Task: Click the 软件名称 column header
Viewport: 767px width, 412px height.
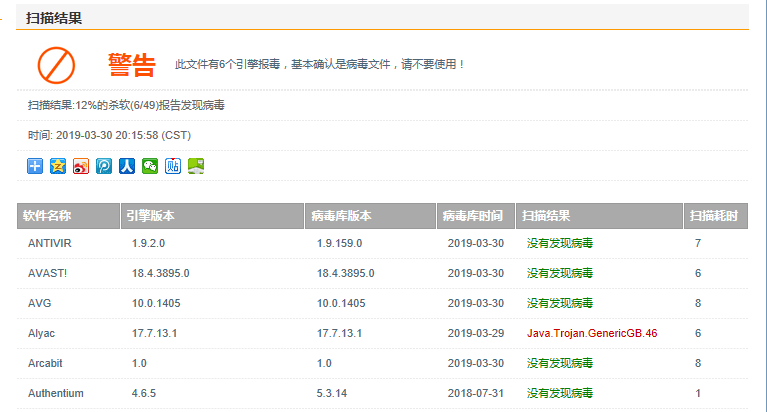Action: pyautogui.click(x=47, y=216)
